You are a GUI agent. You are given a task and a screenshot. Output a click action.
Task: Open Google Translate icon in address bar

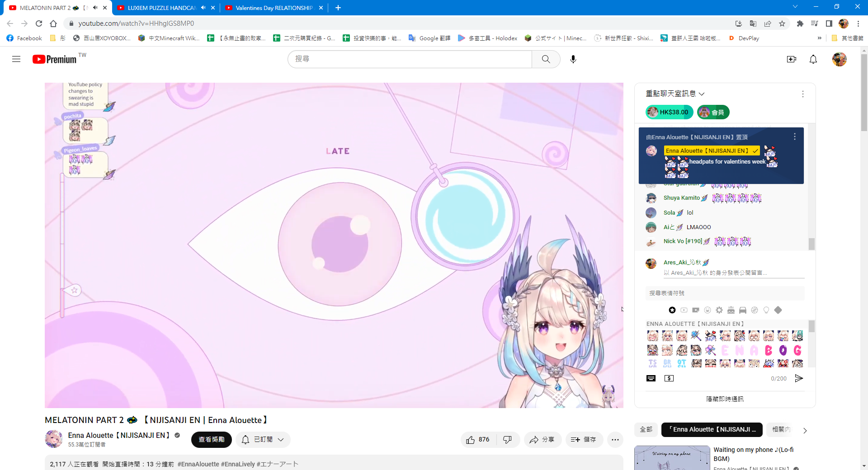coord(753,23)
